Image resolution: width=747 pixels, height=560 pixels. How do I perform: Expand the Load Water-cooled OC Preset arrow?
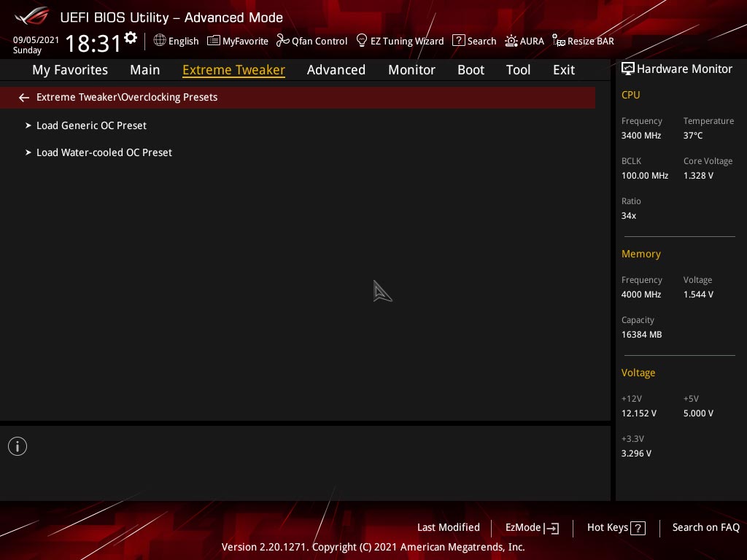click(x=28, y=152)
